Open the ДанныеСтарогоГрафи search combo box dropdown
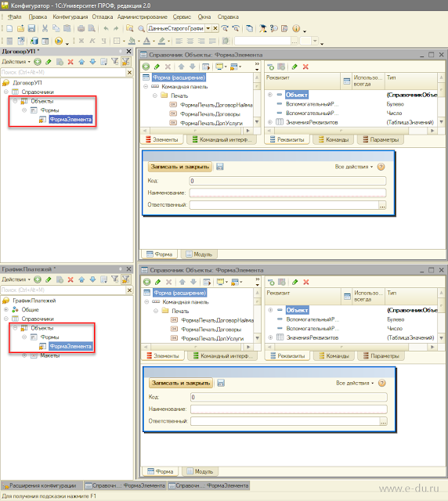The width and height of the screenshot is (448, 501). [208, 28]
